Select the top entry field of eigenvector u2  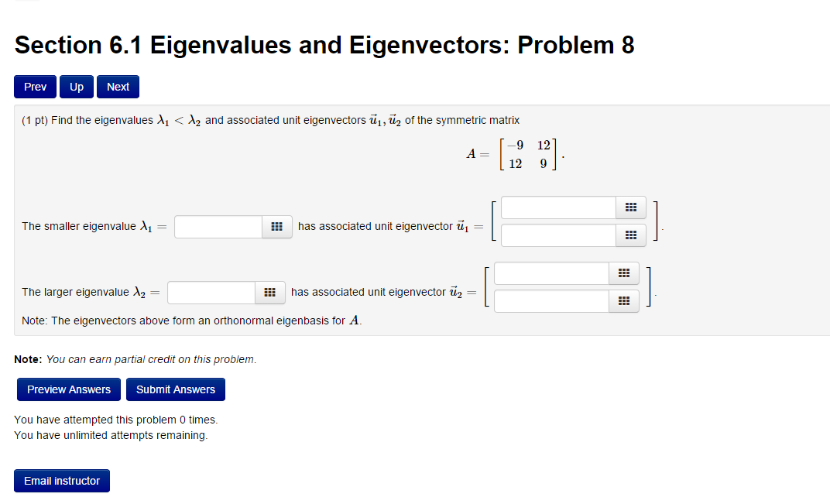[x=550, y=273]
